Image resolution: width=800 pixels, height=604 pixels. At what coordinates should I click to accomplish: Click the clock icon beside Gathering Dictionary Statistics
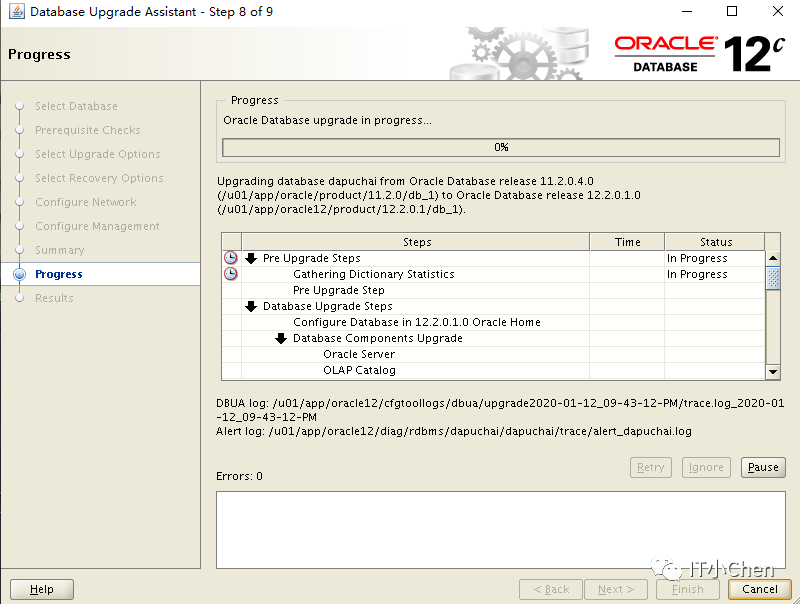pos(231,274)
